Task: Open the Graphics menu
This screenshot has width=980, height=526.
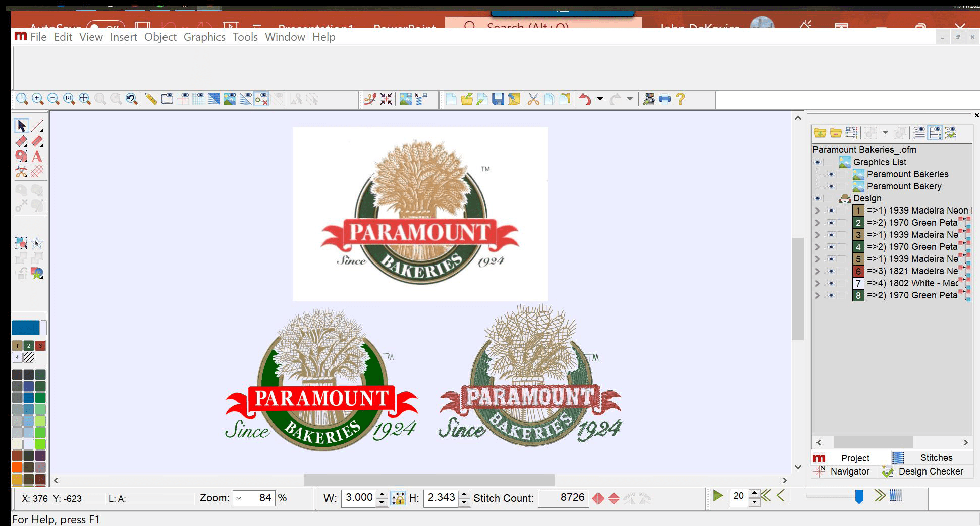Action: tap(204, 37)
